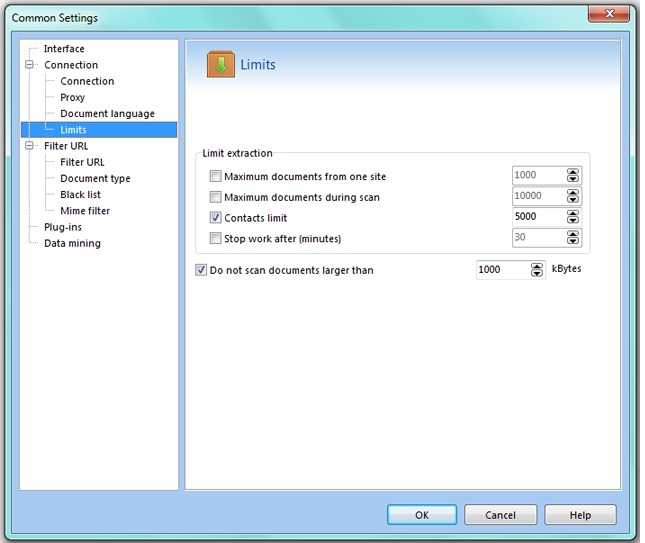Increase kBytes document size with up arrow
This screenshot has width=645, height=543.
[x=537, y=267]
